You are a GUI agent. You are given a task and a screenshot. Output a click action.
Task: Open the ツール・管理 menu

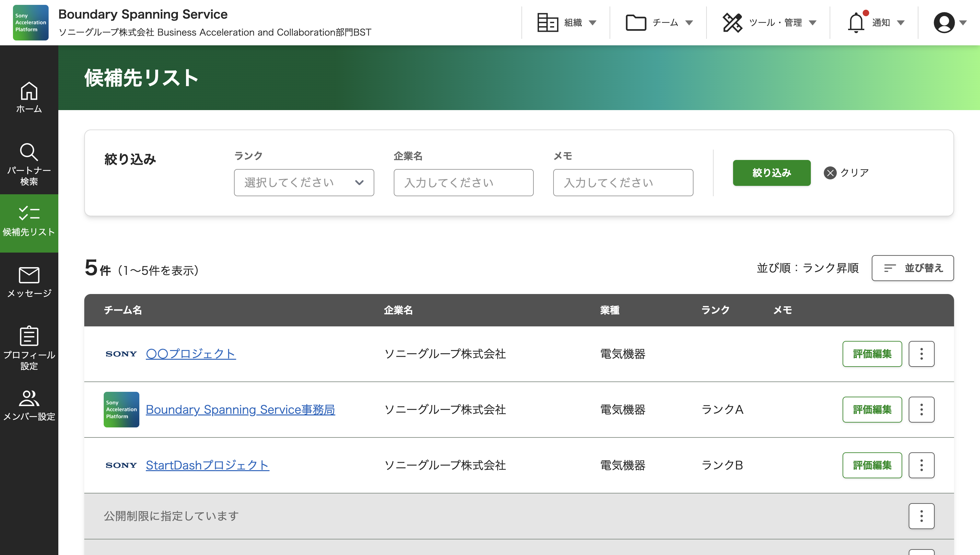(x=769, y=22)
